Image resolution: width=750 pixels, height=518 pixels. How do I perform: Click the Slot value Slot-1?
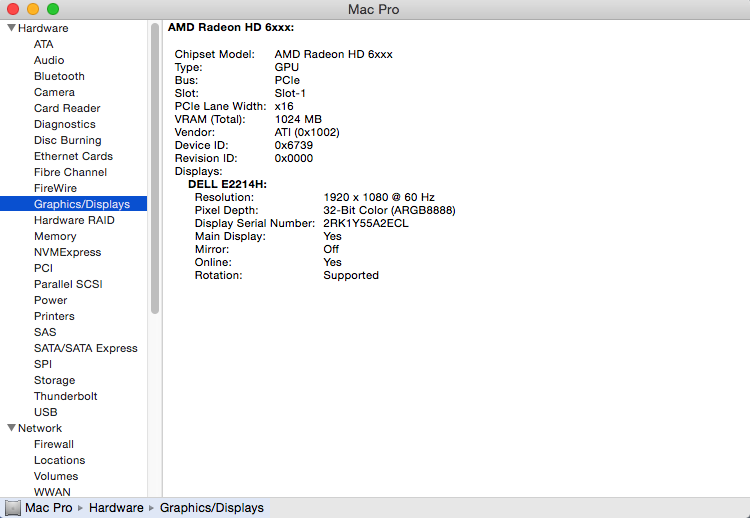[x=290, y=93]
